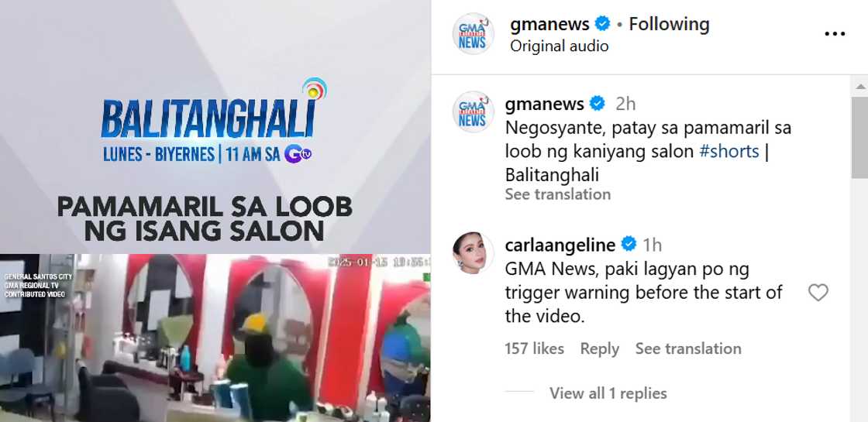868x422 pixels.
Task: Click the verified badge next to carlaangeline
Action: 629,244
